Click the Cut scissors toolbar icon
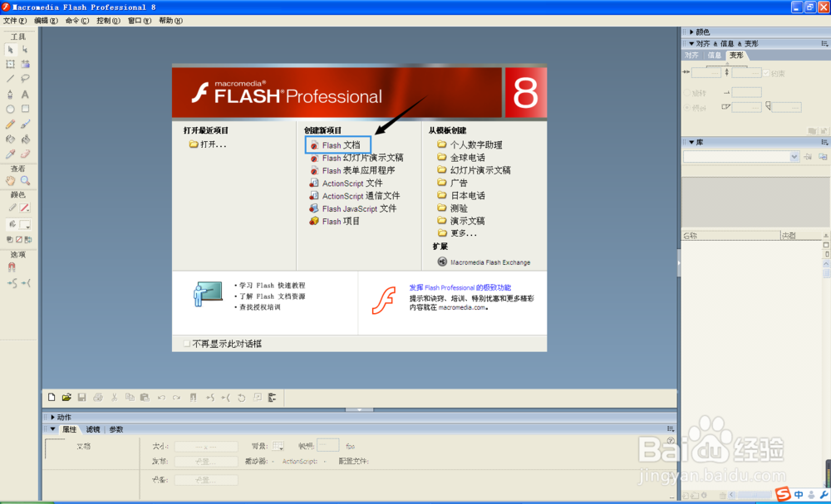Viewport: 831px width, 504px height. 114,398
